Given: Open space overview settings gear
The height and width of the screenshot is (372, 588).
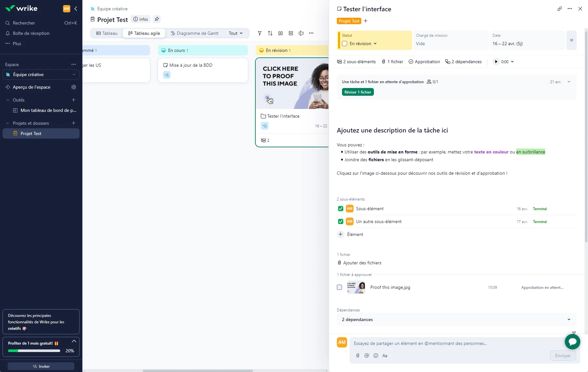Looking at the screenshot, I should 74,87.
